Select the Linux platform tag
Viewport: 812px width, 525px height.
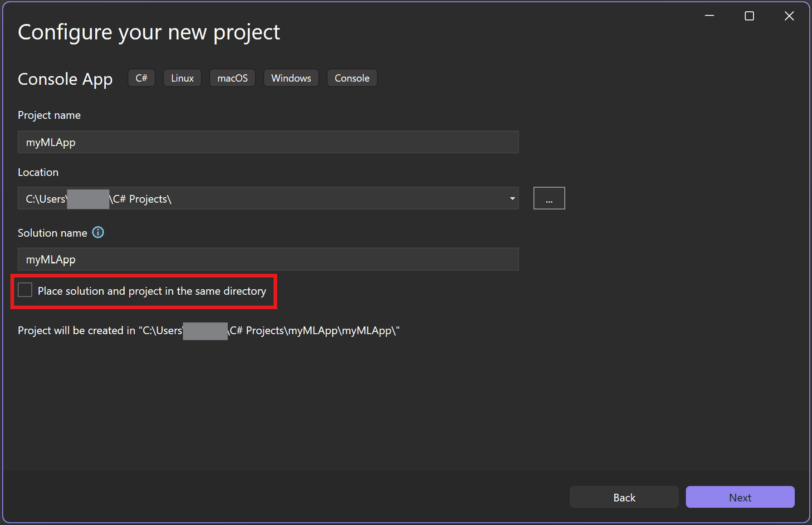pos(182,78)
